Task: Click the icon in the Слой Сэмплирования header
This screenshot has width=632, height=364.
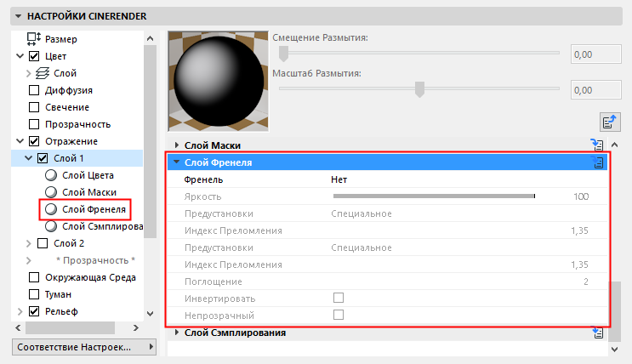Action: (x=597, y=333)
